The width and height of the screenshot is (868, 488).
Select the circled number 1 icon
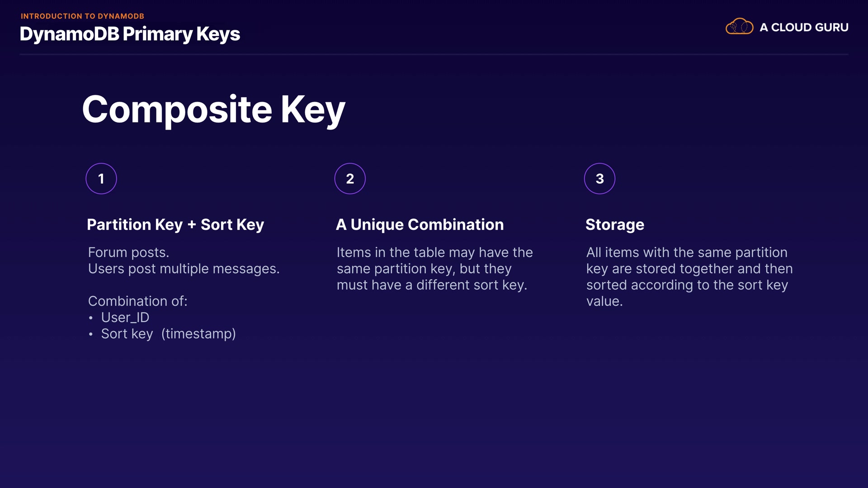(x=101, y=178)
